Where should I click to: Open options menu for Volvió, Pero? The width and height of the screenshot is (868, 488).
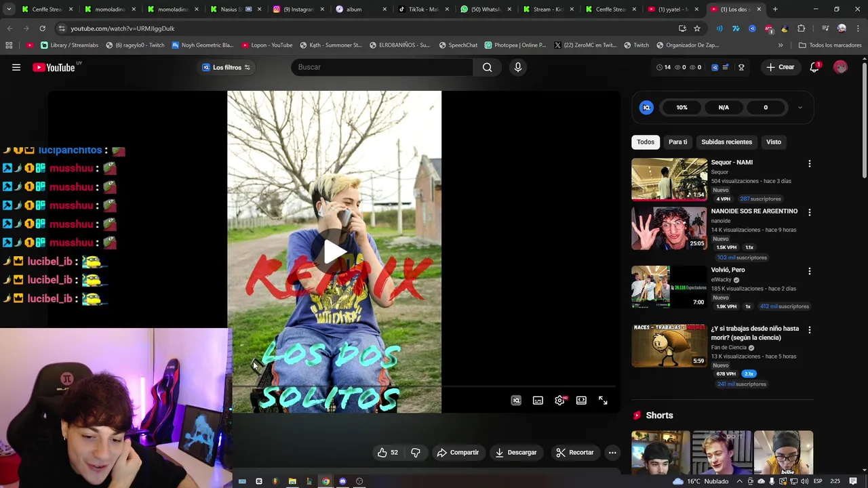[809, 271]
